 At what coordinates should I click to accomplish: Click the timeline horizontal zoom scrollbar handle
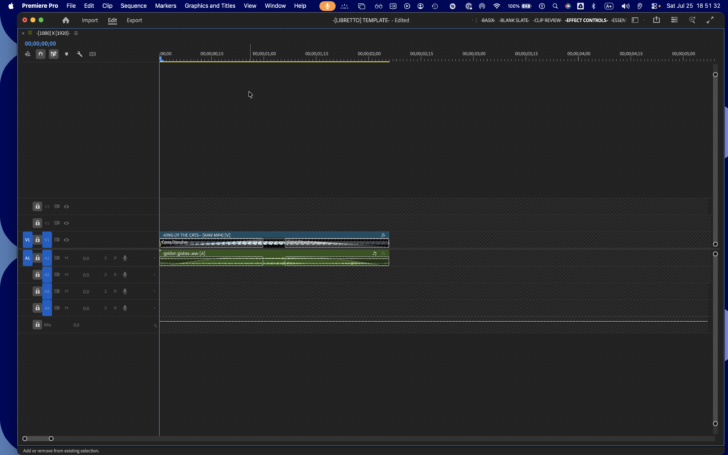38,439
